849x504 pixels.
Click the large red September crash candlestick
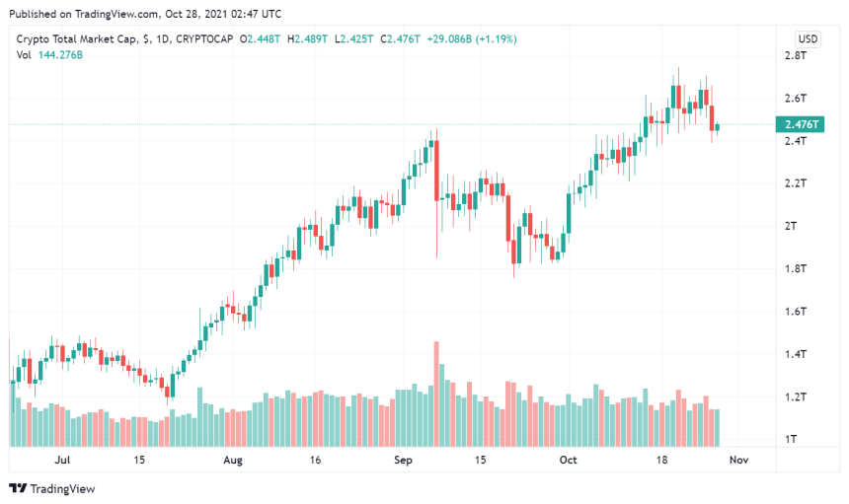point(436,171)
